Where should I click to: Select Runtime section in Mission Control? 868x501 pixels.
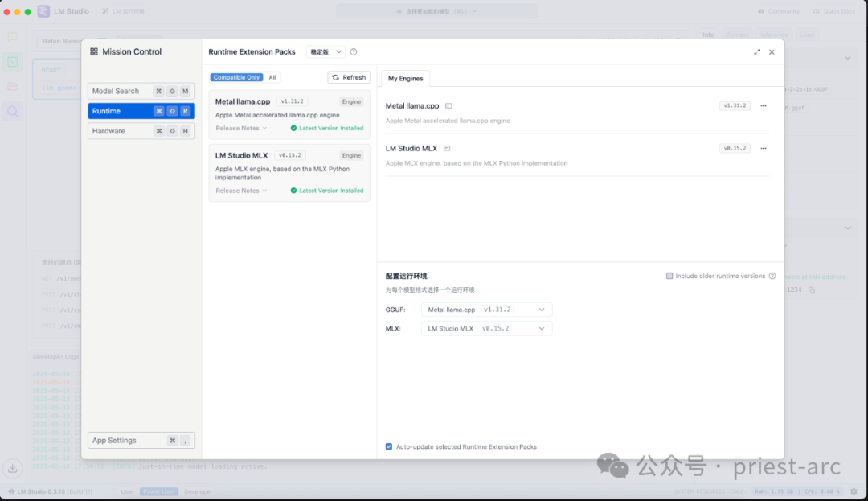click(x=141, y=111)
